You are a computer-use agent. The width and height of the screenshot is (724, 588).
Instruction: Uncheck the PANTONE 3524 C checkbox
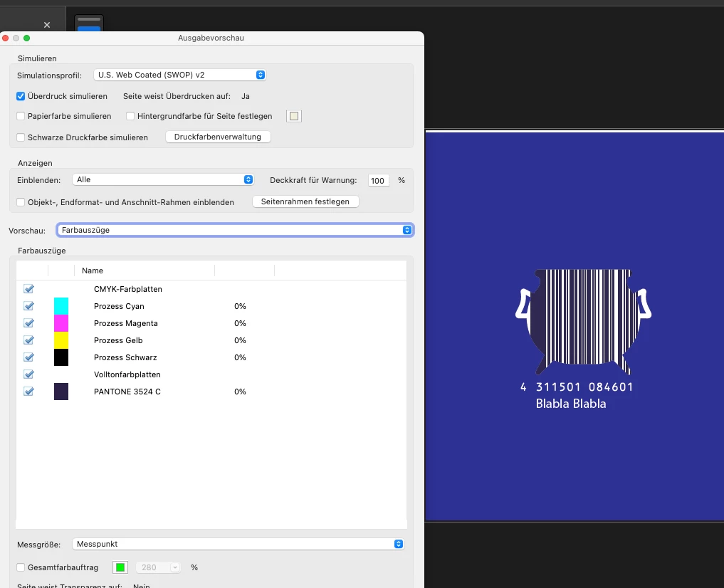[x=28, y=392]
